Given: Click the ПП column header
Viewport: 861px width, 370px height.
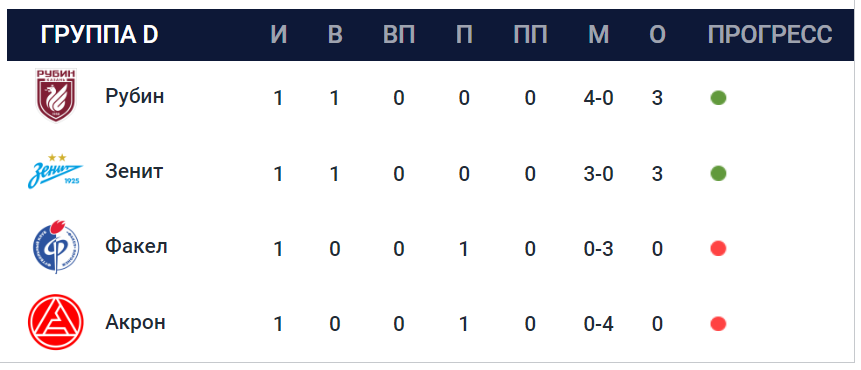Looking at the screenshot, I should pos(530,35).
